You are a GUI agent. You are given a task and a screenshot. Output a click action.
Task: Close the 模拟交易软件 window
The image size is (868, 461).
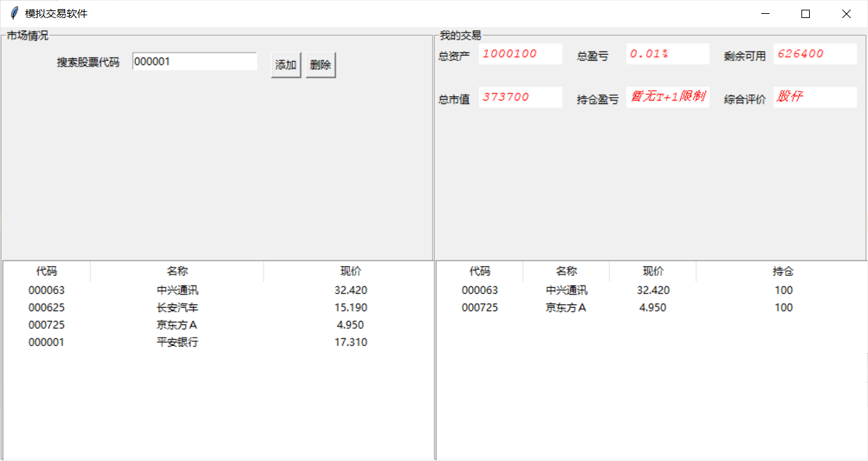click(847, 13)
